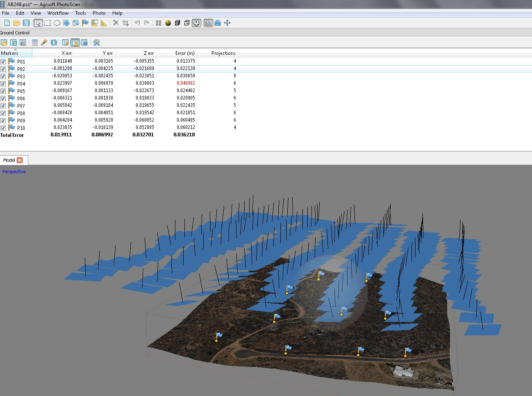Open the Workflow menu
This screenshot has width=532, height=396.
(58, 13)
